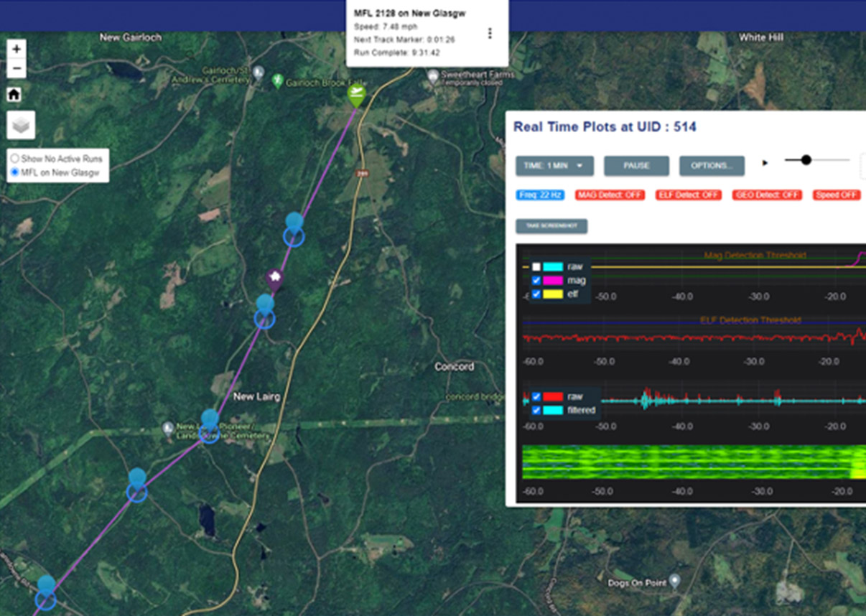Viewport: 866px width, 616px height.
Task: Select Show No Active Runs radio
Action: tap(14, 158)
